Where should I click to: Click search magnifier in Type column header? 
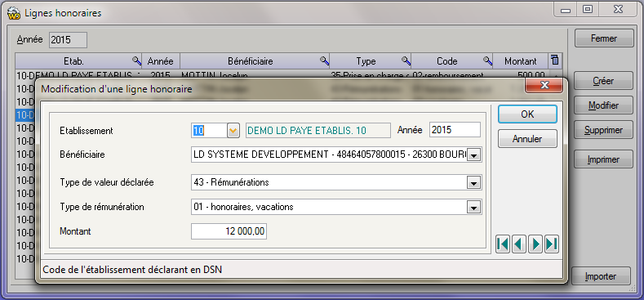(x=406, y=61)
